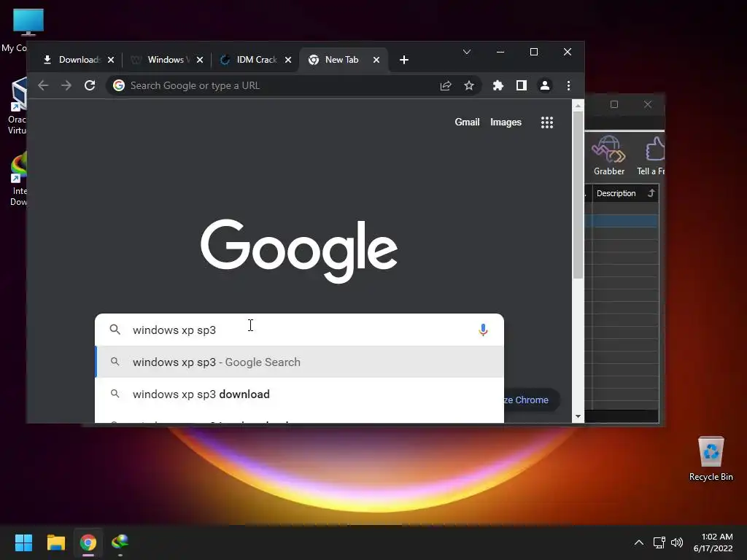Open Chrome's three-dot menu
The width and height of the screenshot is (747, 560).
568,86
